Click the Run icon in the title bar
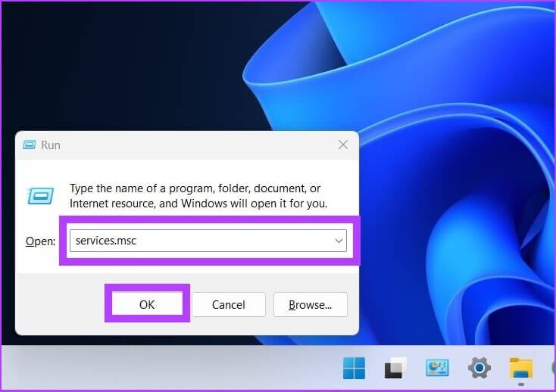This screenshot has height=392, width=556. 29,145
